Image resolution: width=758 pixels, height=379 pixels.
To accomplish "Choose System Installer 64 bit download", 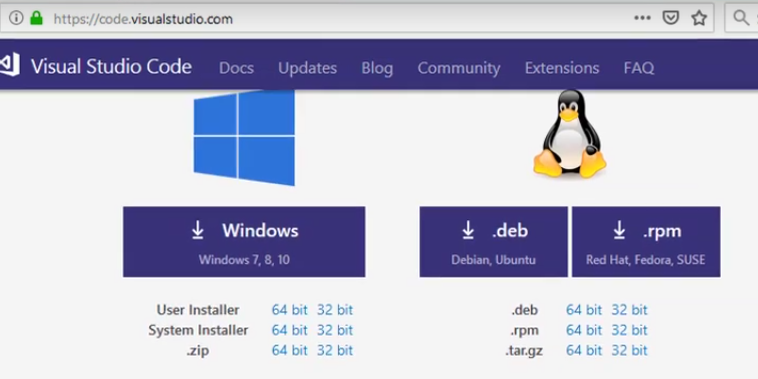I will 290,330.
